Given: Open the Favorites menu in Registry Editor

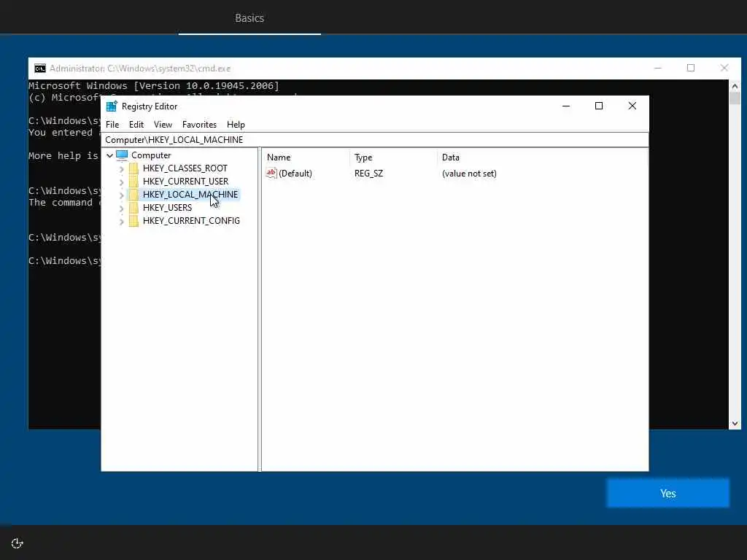Looking at the screenshot, I should (x=199, y=125).
